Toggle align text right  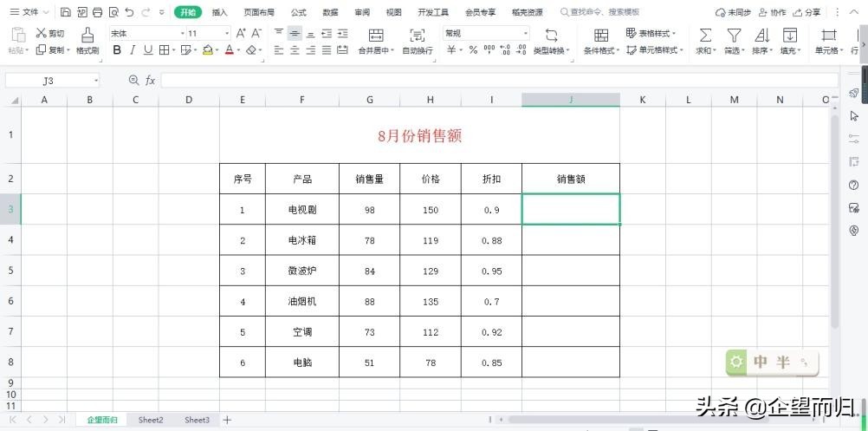tap(311, 49)
